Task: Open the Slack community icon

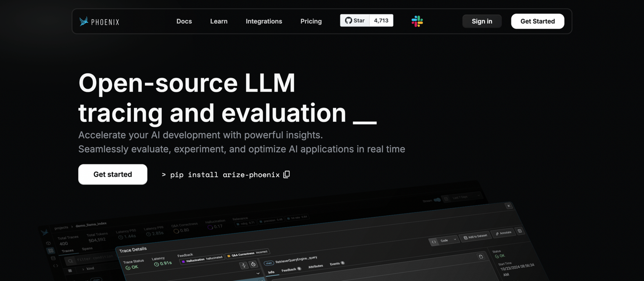Action: pyautogui.click(x=417, y=21)
